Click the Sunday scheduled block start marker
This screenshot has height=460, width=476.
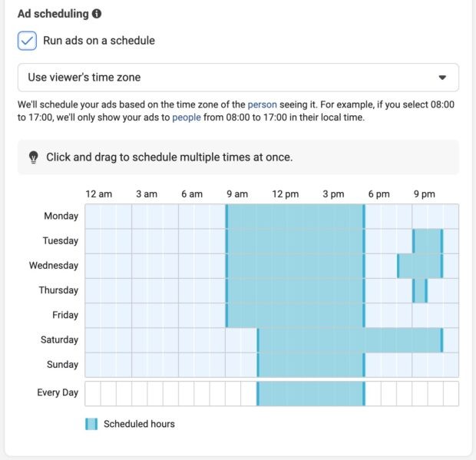(x=258, y=365)
